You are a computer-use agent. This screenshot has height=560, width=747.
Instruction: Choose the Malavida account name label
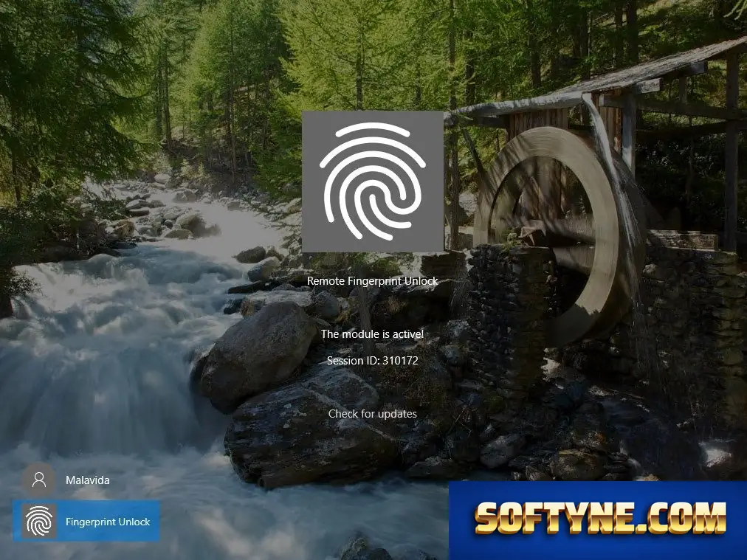coord(88,480)
